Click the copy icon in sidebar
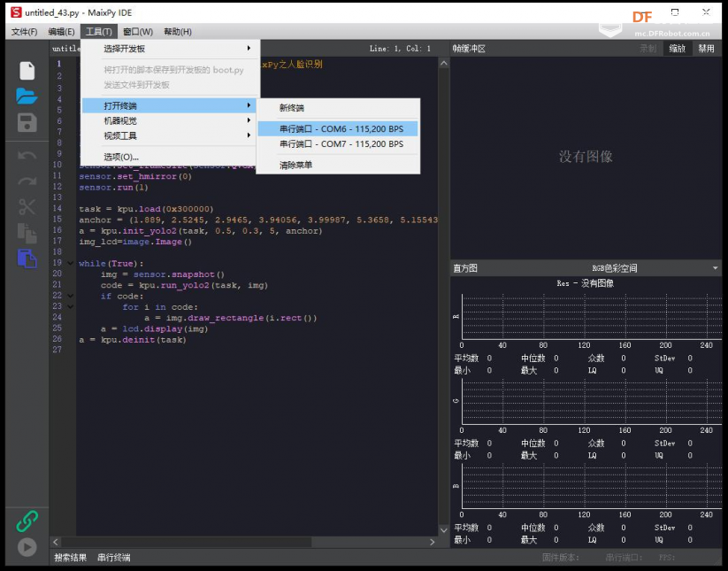 coord(27,233)
